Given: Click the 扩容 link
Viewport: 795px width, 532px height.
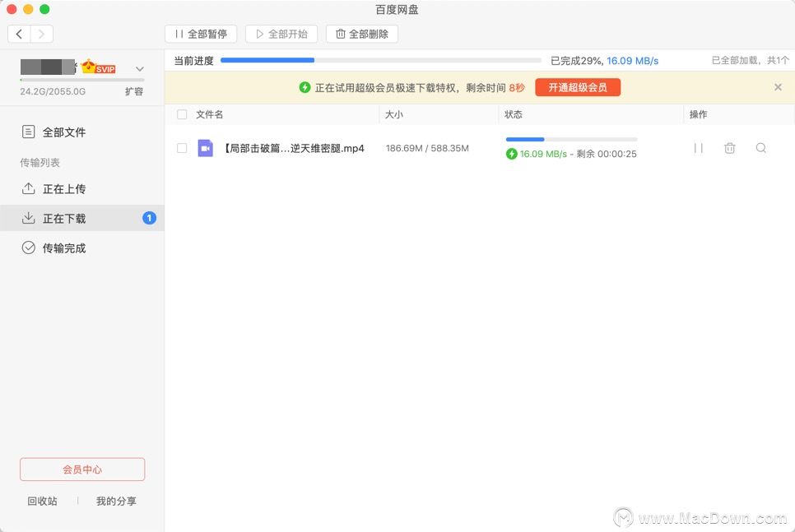Looking at the screenshot, I should pos(134,91).
